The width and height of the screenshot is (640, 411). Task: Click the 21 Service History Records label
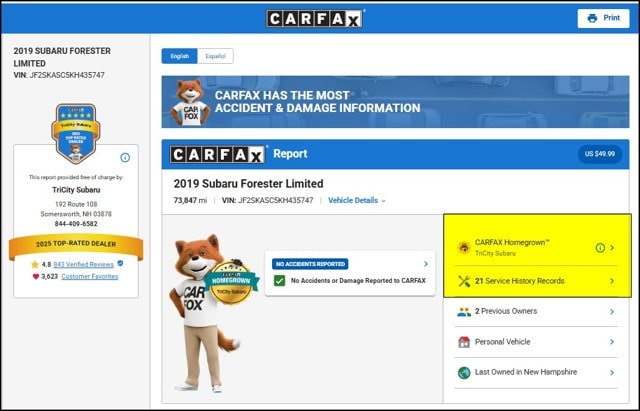tap(520, 281)
